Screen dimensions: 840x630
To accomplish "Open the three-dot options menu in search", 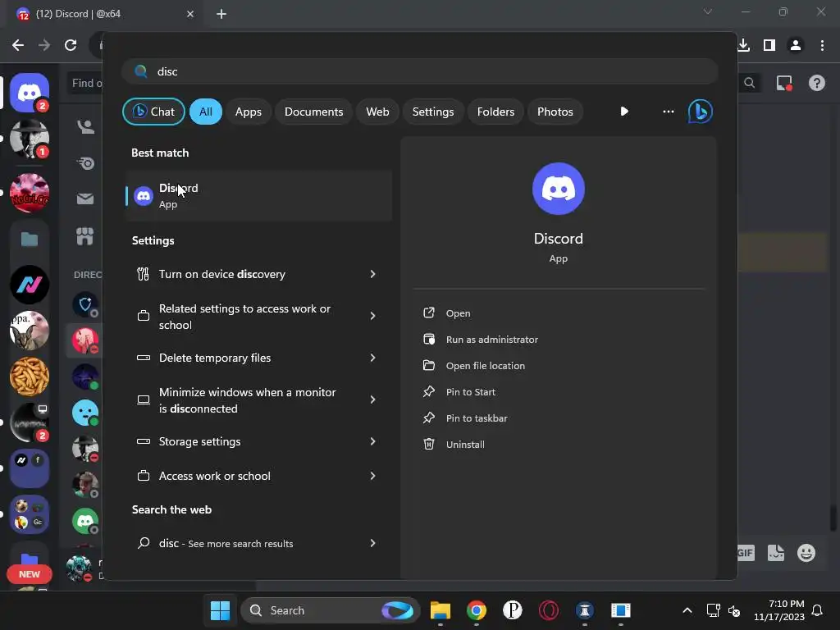I will tap(668, 112).
